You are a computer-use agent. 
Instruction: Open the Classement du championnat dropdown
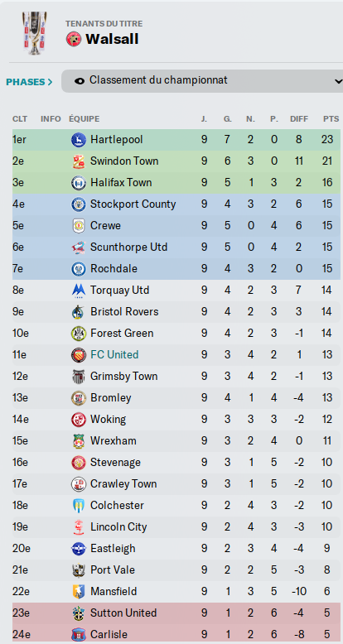pos(202,81)
